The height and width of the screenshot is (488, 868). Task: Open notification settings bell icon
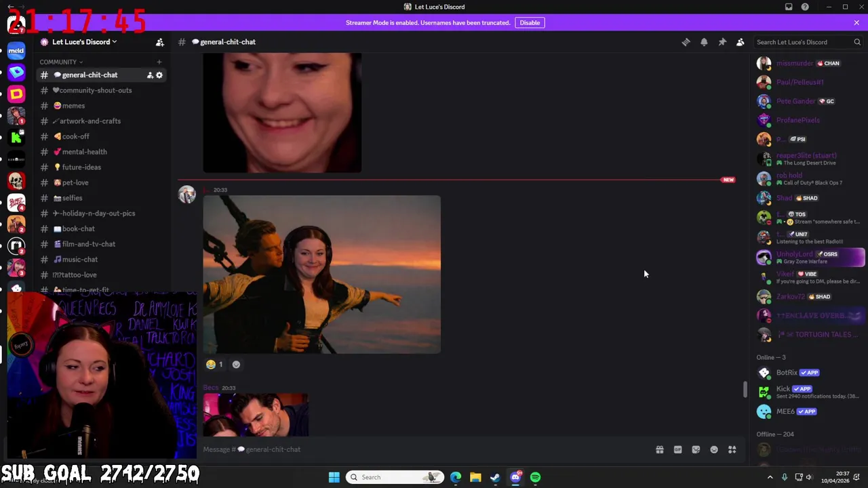[704, 42]
